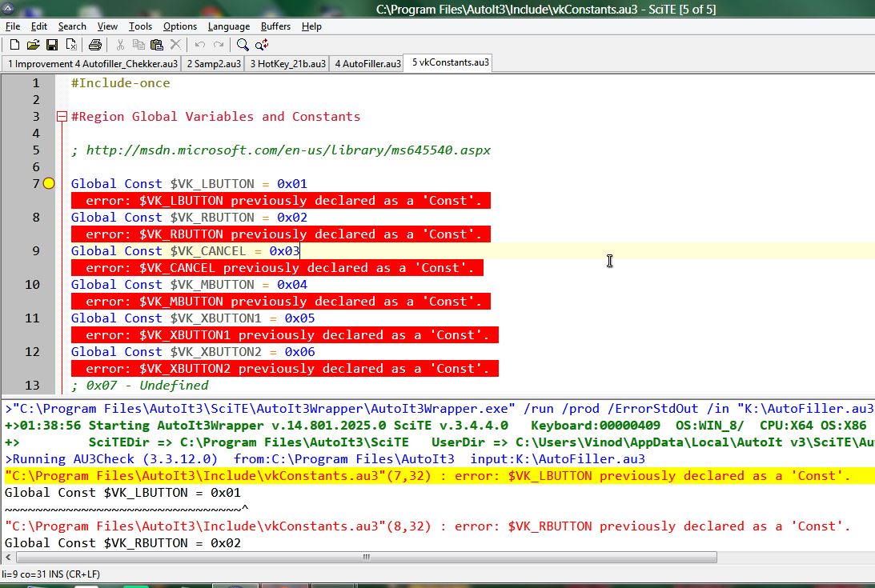Click the msdn.microsoft.com comment URL line
This screenshot has height=588, width=875.
[x=281, y=150]
